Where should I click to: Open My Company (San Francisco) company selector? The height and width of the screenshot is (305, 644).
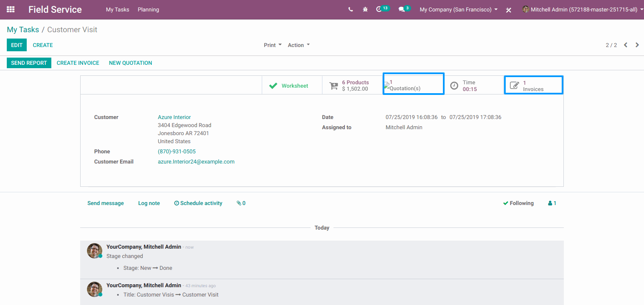[x=458, y=9]
